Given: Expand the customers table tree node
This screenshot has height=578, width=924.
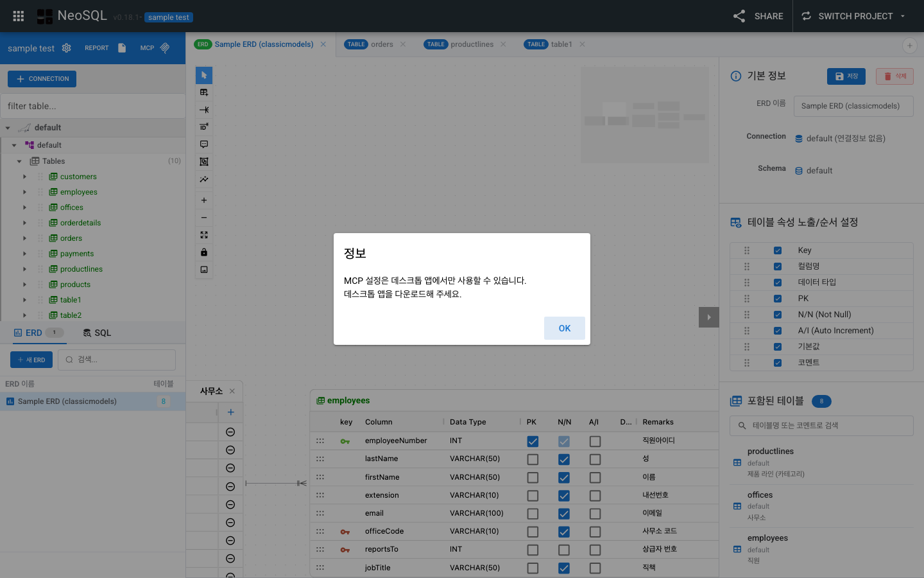Looking at the screenshot, I should coord(25,177).
